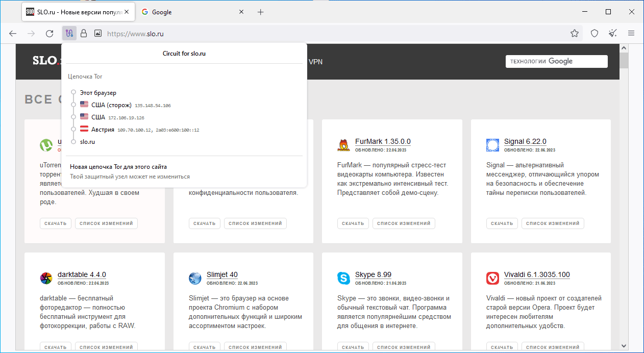Select IP address 172.106.19.126
644x353 pixels.
[126, 118]
